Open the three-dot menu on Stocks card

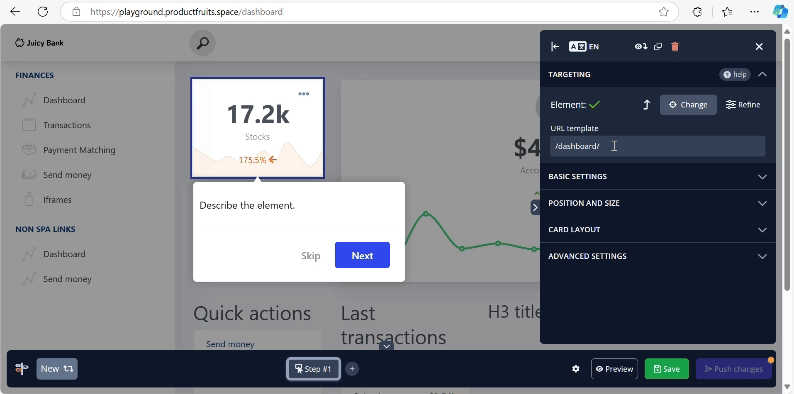(x=304, y=94)
